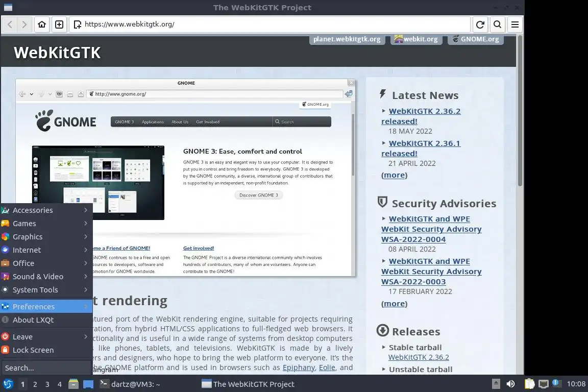Open About LXQt from the menu
The image size is (588, 392).
pos(46,320)
